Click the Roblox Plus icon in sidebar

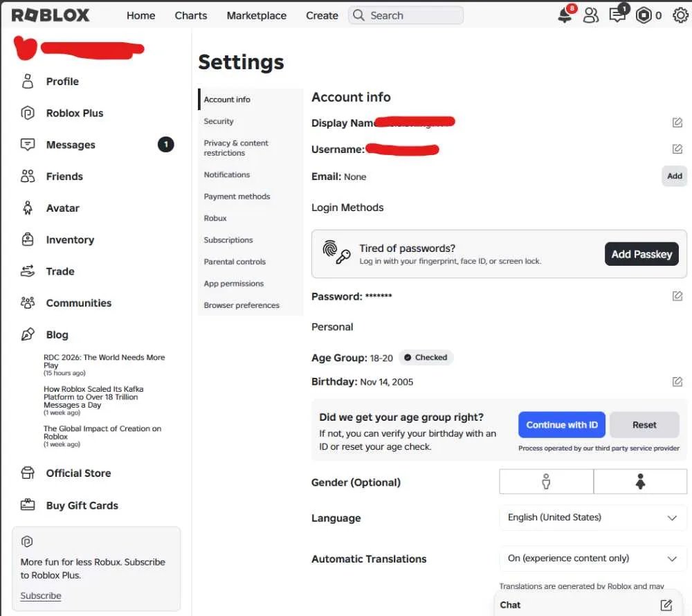(28, 113)
